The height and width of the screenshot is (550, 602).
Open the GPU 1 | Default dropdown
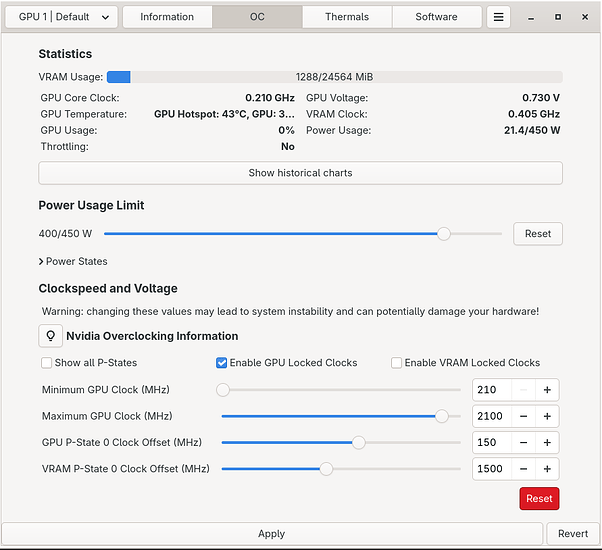[x=62, y=17]
